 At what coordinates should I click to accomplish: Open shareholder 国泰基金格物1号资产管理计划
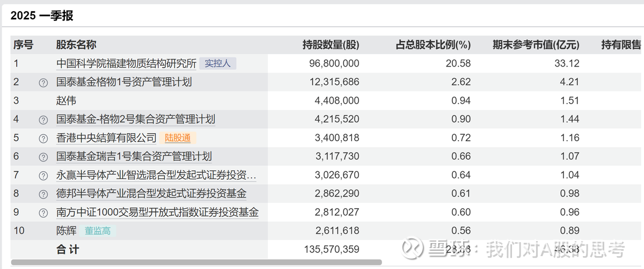click(124, 82)
